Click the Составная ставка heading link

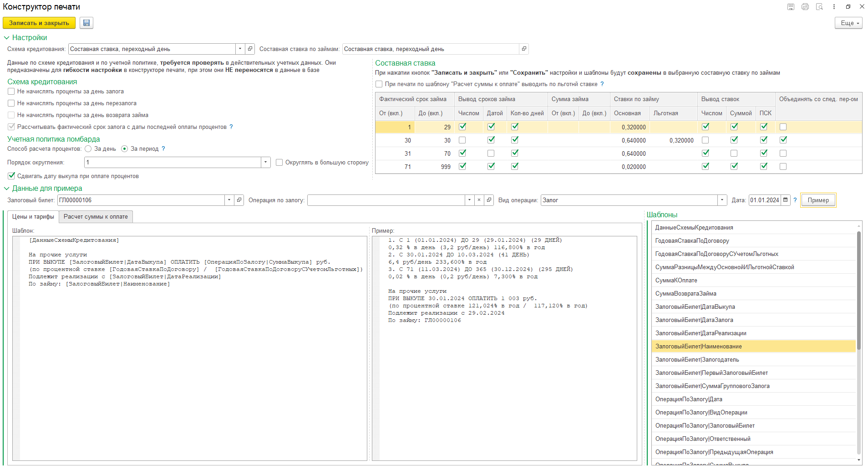pos(405,63)
